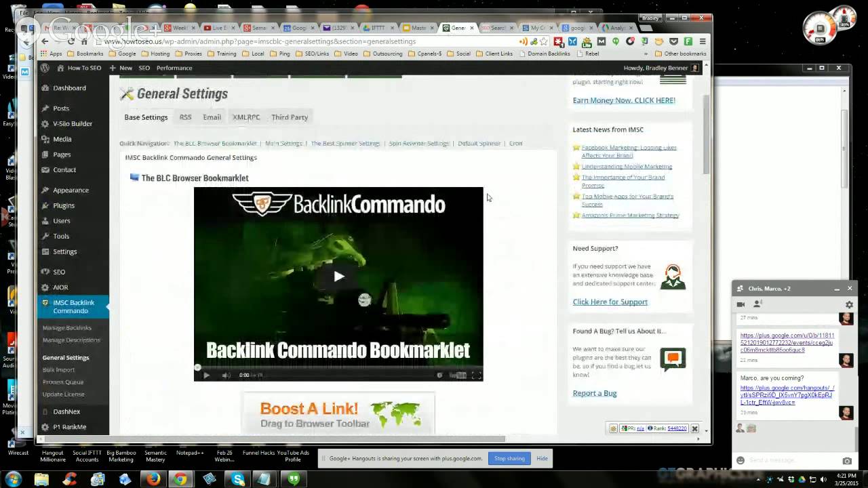Open Amazon's Prime Marketing Strategy link
The image size is (868, 488).
pos(630,216)
